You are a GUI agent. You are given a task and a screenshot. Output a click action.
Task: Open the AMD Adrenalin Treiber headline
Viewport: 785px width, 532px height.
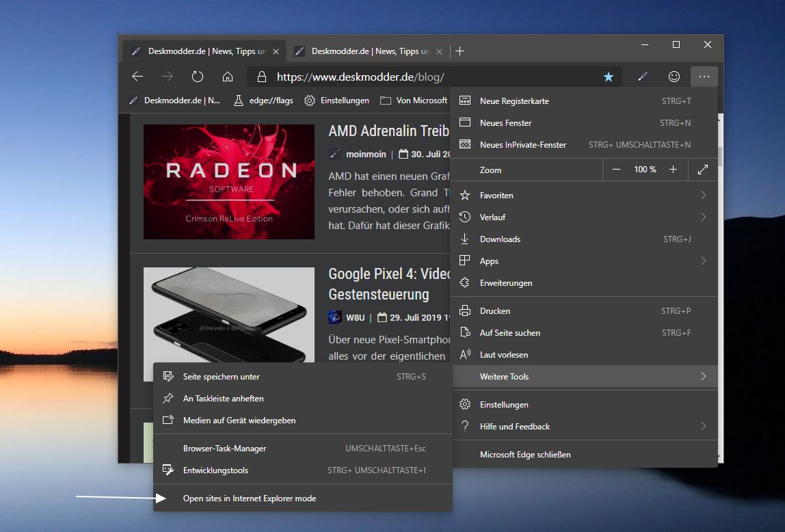389,131
